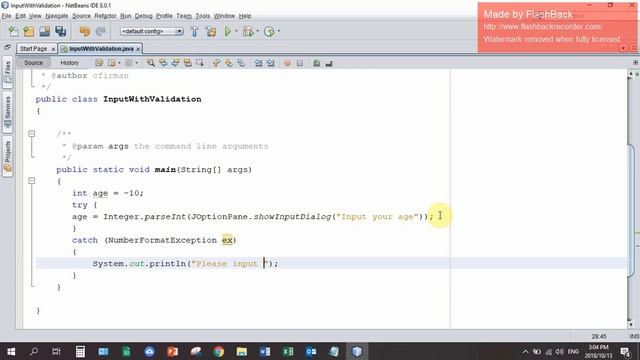Close the InputWithValidation.java tab
Image resolution: width=640 pixels, height=360 pixels.
click(138, 49)
